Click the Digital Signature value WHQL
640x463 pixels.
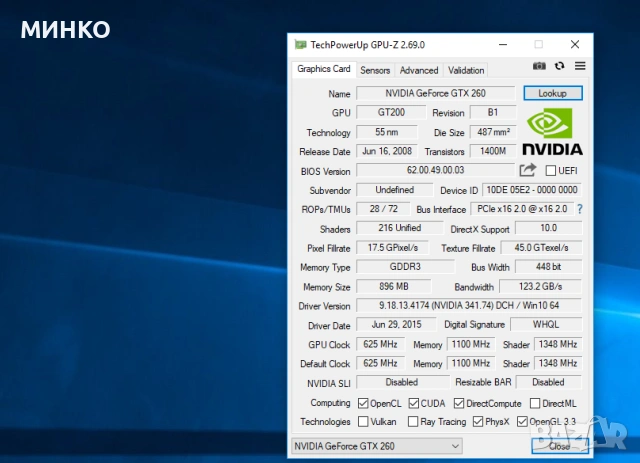point(546,325)
